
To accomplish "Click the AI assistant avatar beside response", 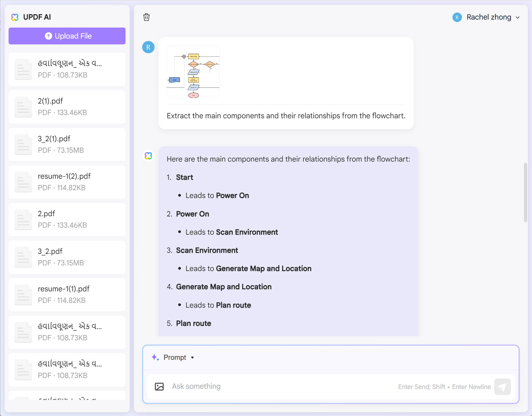I will (148, 156).
